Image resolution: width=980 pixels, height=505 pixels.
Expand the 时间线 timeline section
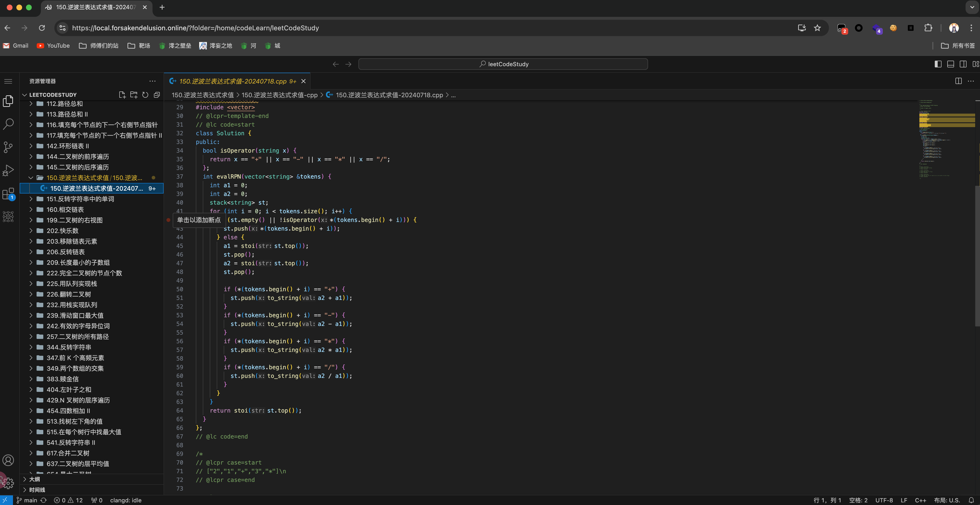pyautogui.click(x=37, y=490)
